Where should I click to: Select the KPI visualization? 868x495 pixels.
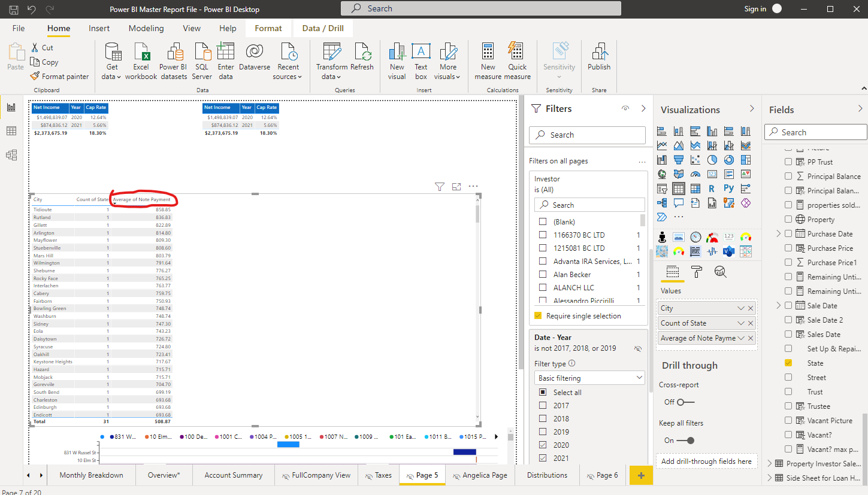pos(745,174)
